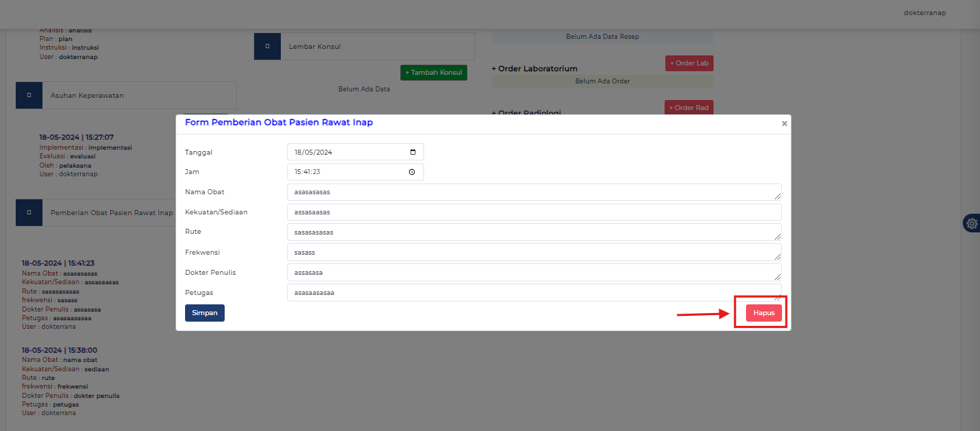Click inside the Rute text field
The height and width of the screenshot is (431, 980).
(534, 232)
